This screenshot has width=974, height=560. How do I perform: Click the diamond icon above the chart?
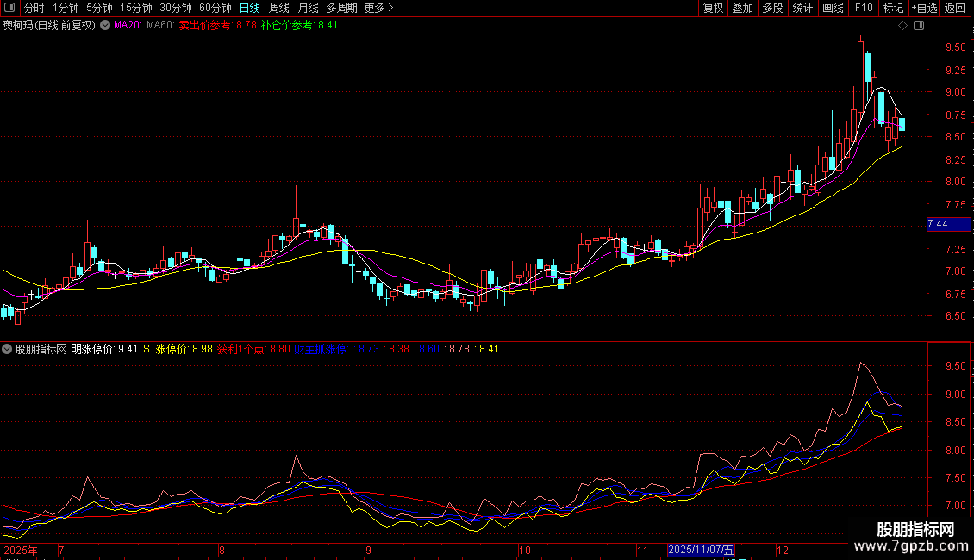pos(902,26)
